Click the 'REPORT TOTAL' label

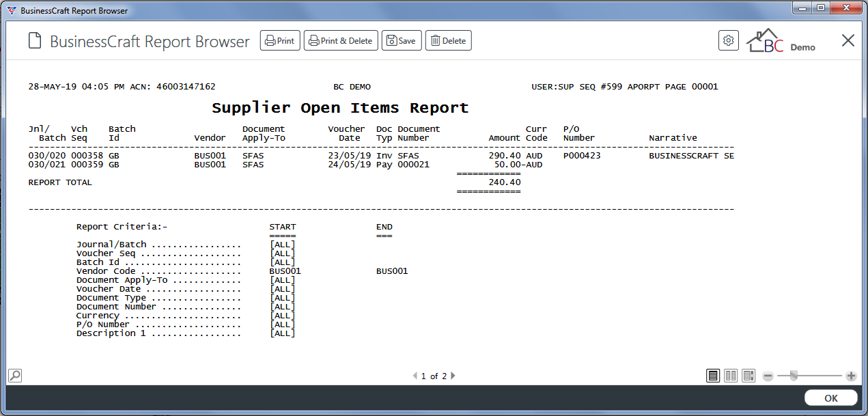coord(60,182)
